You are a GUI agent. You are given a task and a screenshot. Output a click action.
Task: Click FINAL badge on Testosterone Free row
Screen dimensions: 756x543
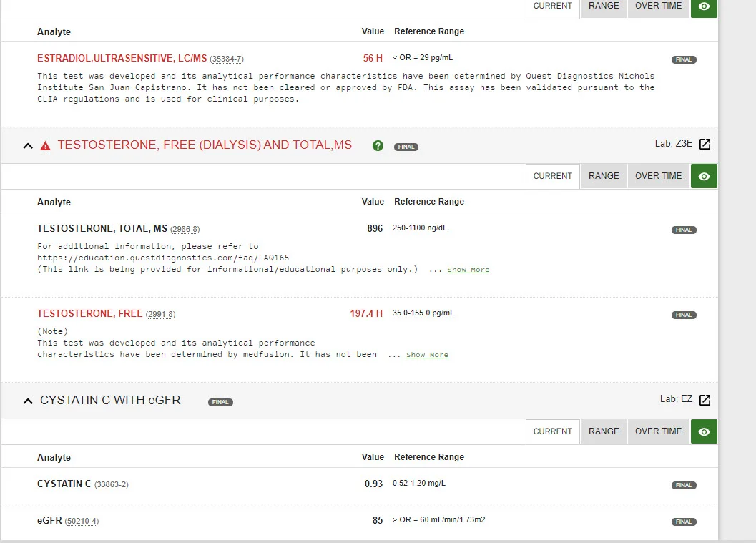pyautogui.click(x=684, y=315)
